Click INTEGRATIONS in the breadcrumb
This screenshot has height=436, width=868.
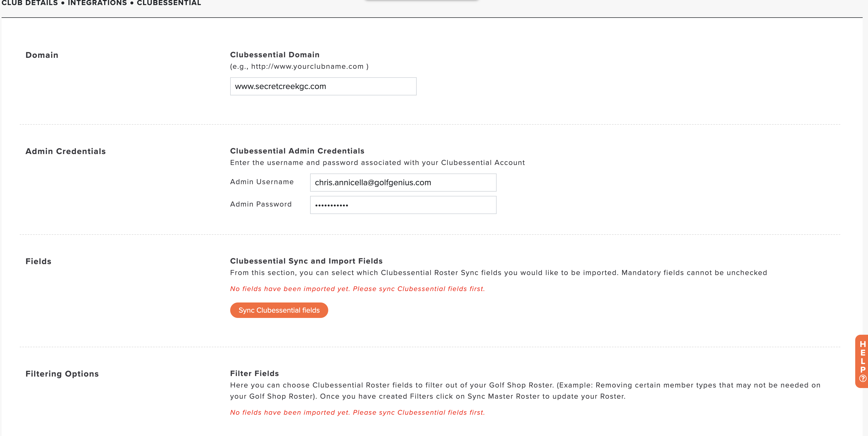98,3
